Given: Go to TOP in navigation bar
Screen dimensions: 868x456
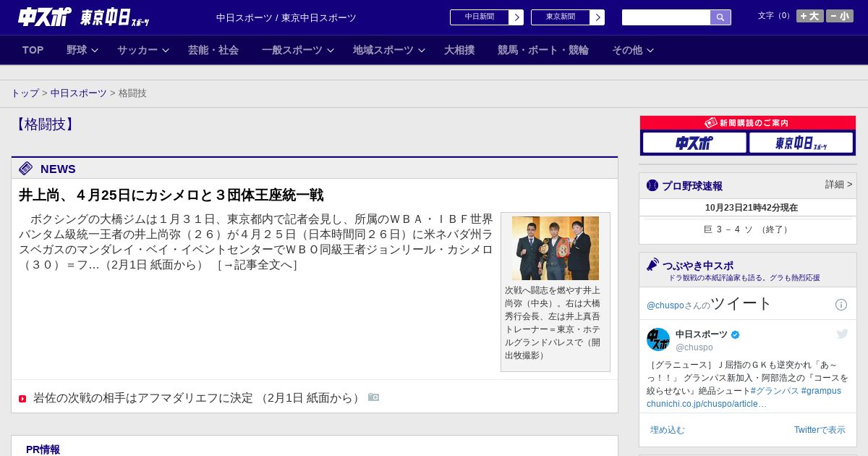Looking at the screenshot, I should pyautogui.click(x=33, y=50).
